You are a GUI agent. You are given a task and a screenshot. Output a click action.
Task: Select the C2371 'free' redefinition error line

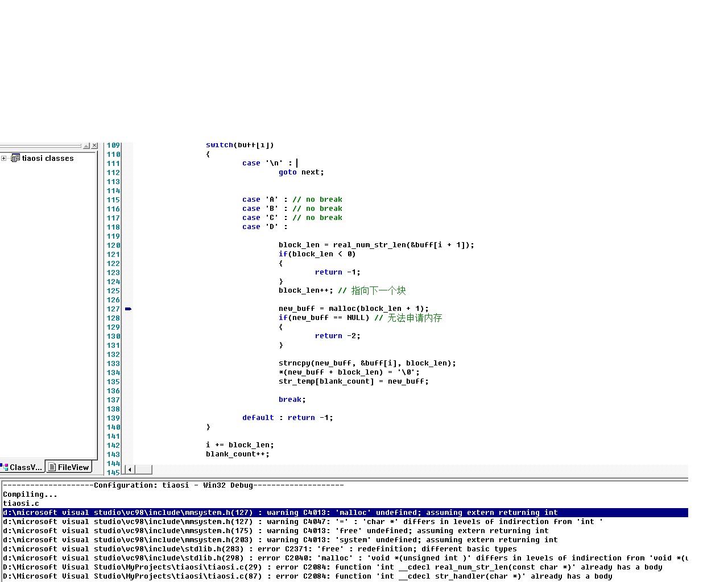259,549
